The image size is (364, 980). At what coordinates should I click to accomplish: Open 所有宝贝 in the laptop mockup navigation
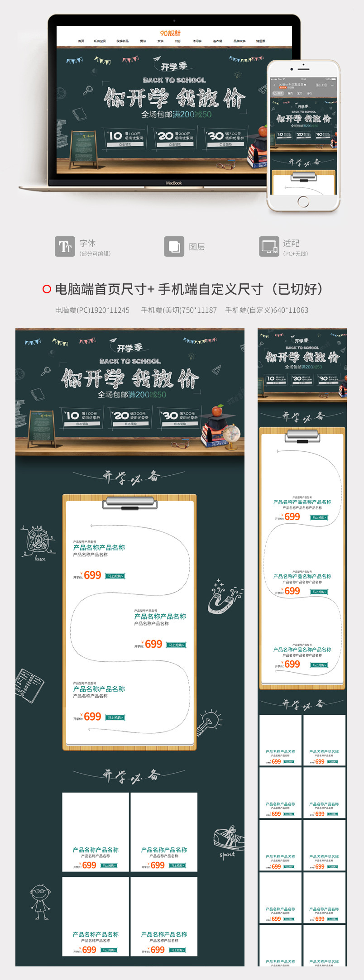[100, 41]
